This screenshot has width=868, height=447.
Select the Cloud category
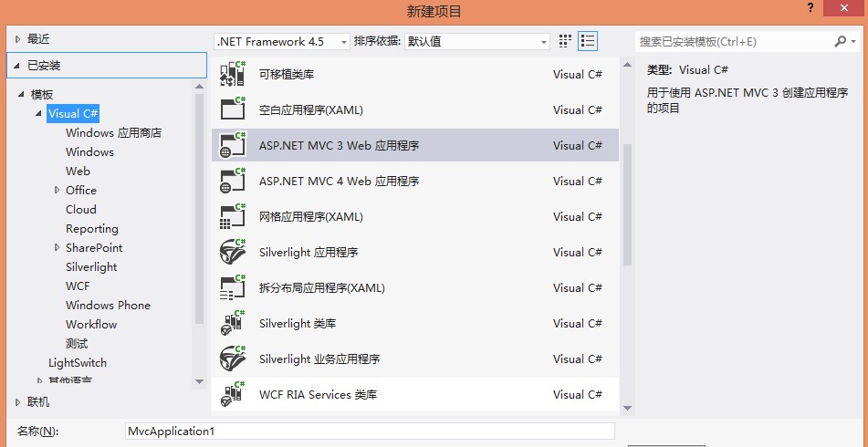[x=81, y=209]
